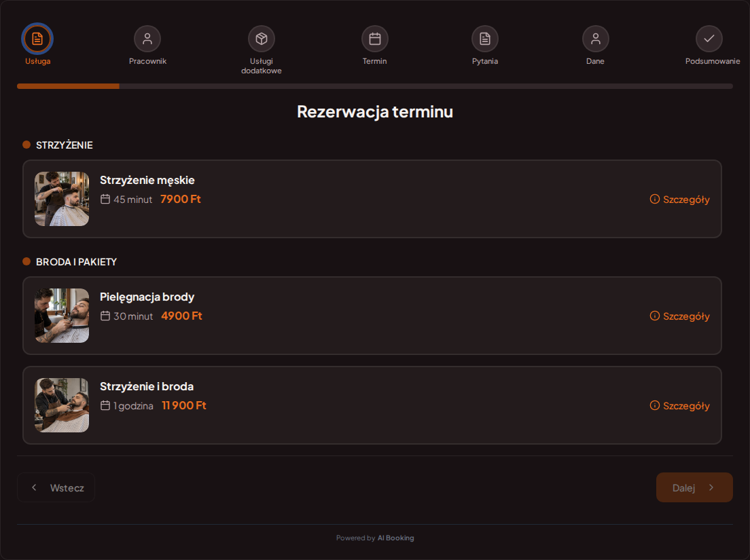Click the Termin step calendar icon
The width and height of the screenshot is (750, 560).
pos(374,39)
